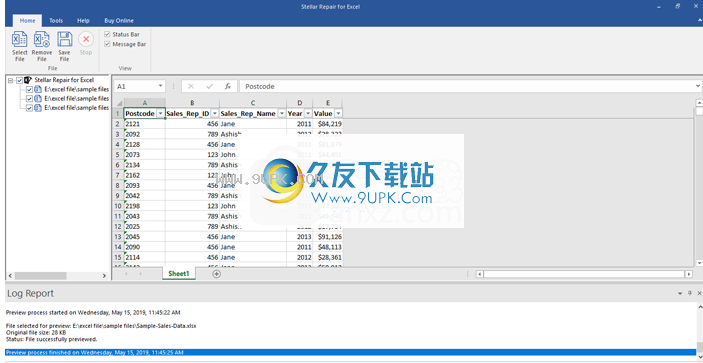Select column C header
703x363 pixels.
(253, 103)
